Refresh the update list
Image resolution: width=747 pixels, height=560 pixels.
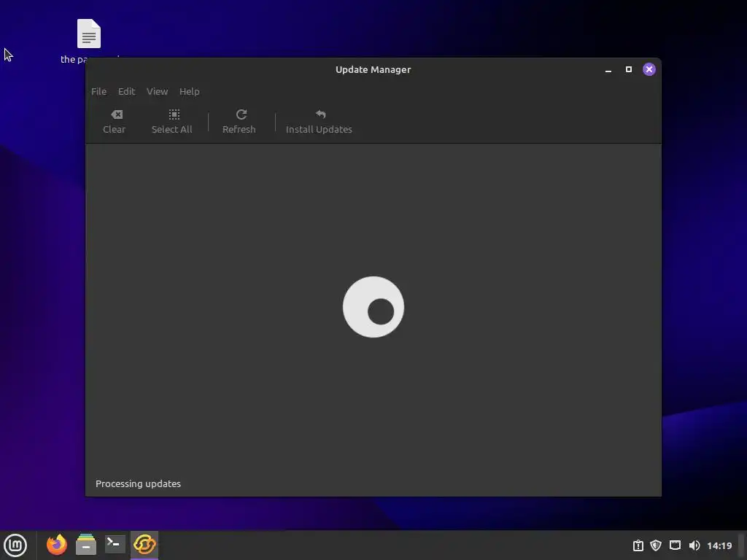point(239,122)
